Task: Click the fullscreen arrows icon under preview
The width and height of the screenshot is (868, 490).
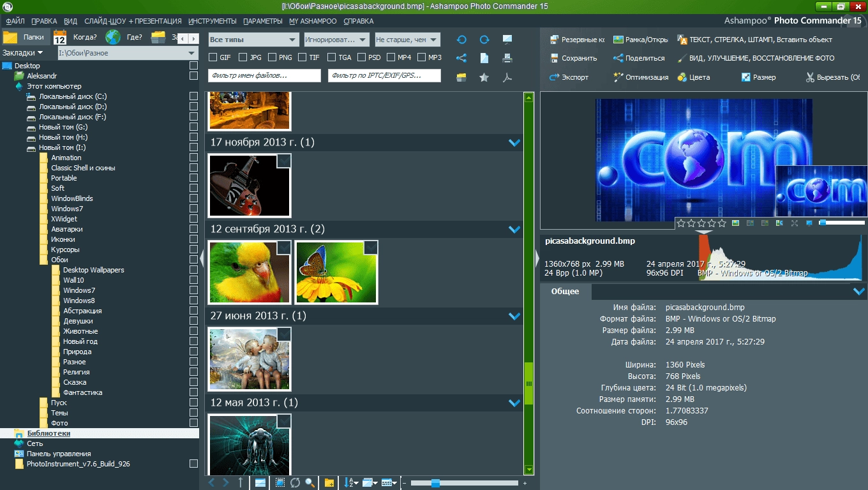Action: (x=795, y=223)
